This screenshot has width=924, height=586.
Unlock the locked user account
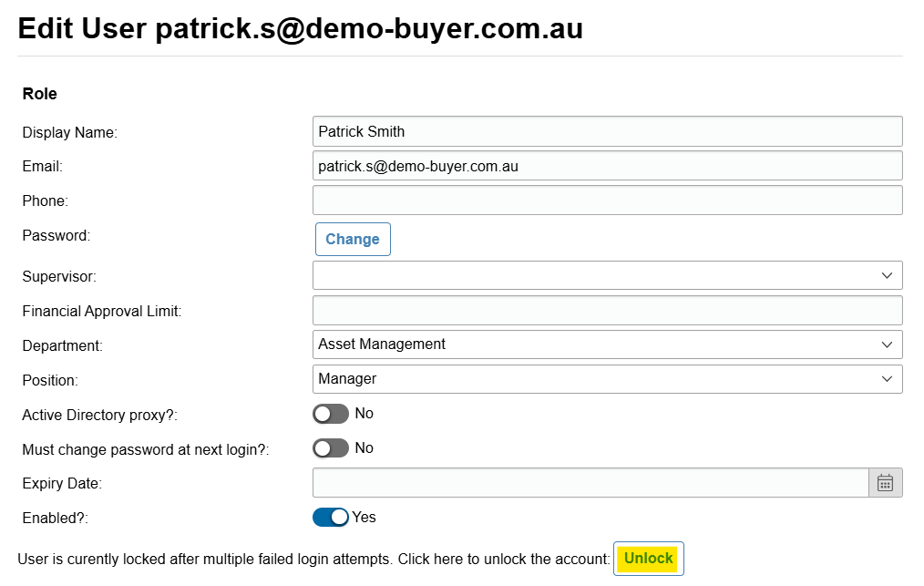click(x=648, y=559)
